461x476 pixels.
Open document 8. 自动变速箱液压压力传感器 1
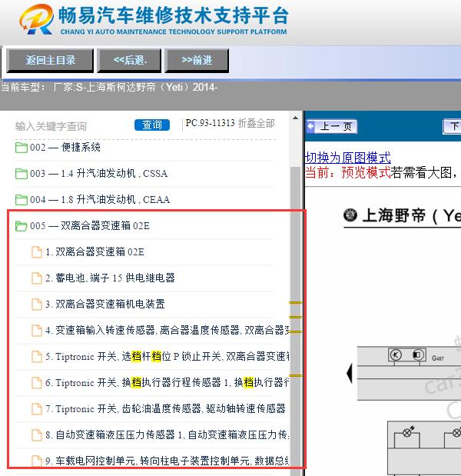[x=167, y=434]
